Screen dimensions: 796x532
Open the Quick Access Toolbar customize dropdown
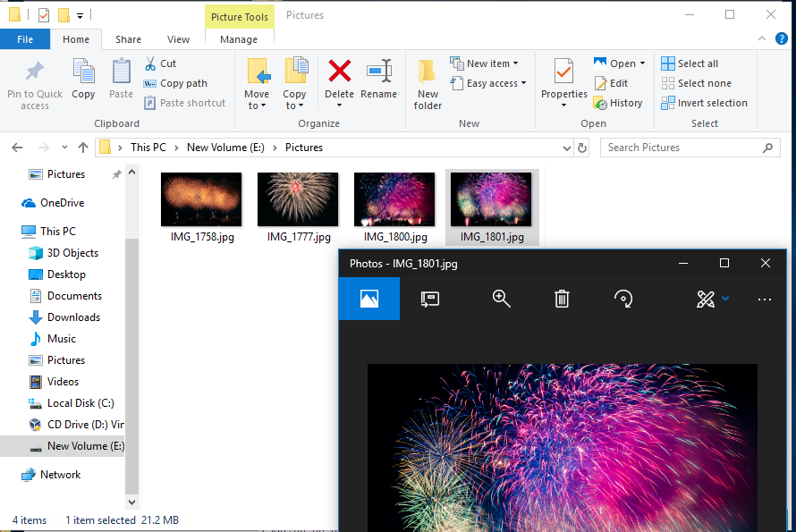pos(80,16)
